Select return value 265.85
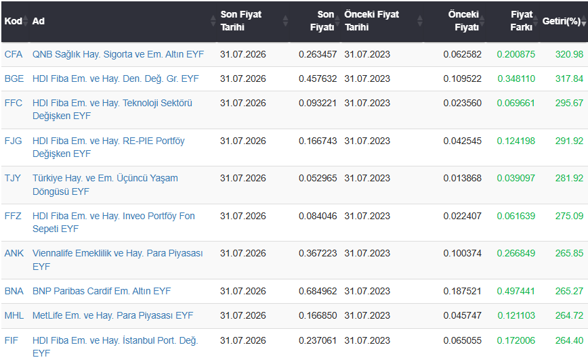 569,253
